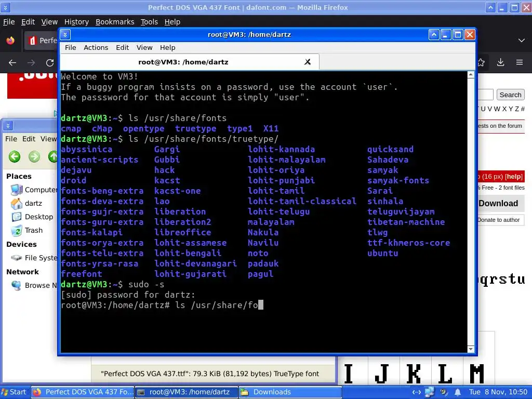The width and height of the screenshot is (532, 399).
Task: Open file manager window menu button
Action: coord(8,126)
